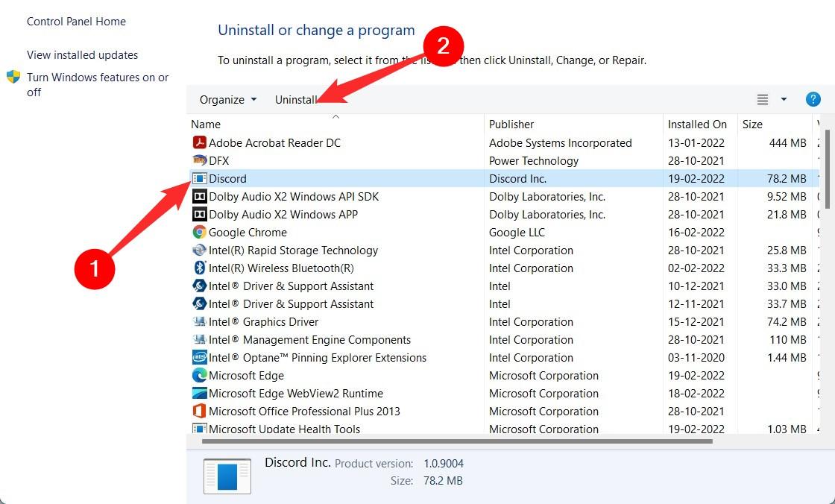Click Discord Inc. publisher cell
The width and height of the screenshot is (835, 504).
coord(517,178)
